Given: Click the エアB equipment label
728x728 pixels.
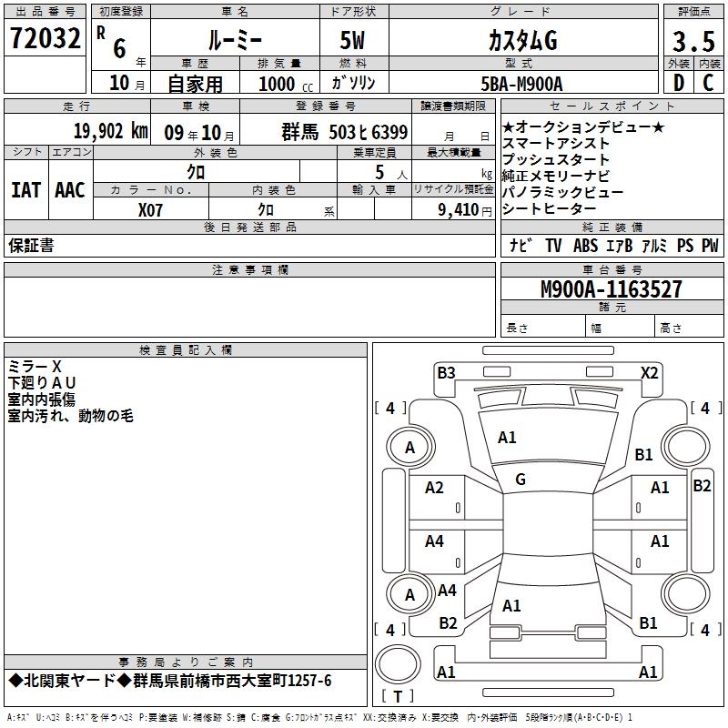Looking at the screenshot, I should 619,246.
